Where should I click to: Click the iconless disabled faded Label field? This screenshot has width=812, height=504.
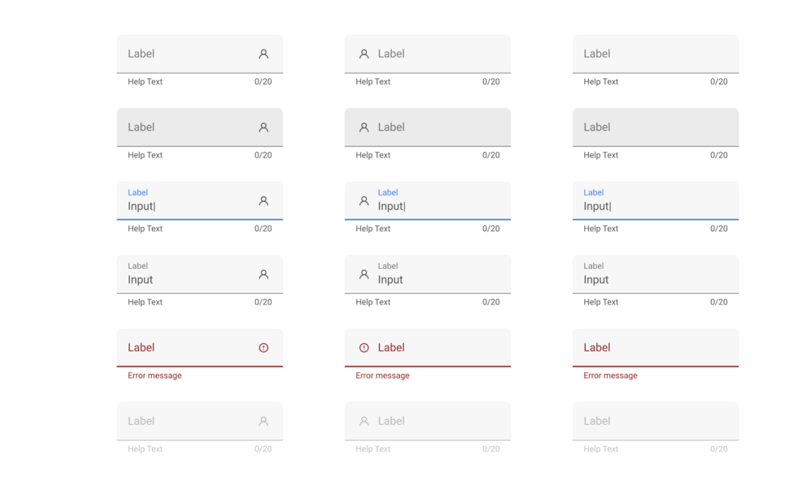(x=655, y=422)
